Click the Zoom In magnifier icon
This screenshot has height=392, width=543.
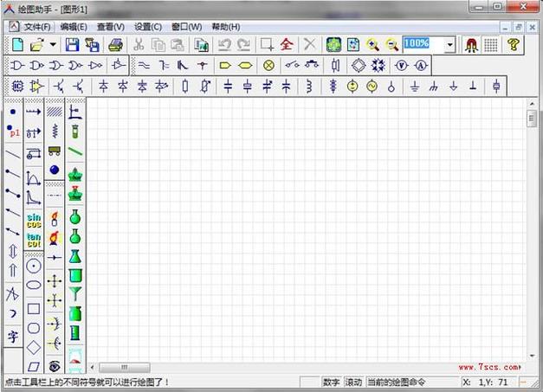click(372, 45)
